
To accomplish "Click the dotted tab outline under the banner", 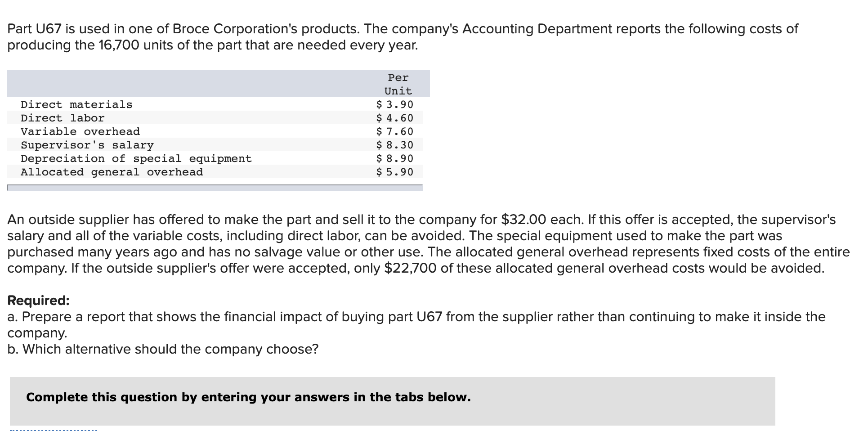I will [53, 430].
